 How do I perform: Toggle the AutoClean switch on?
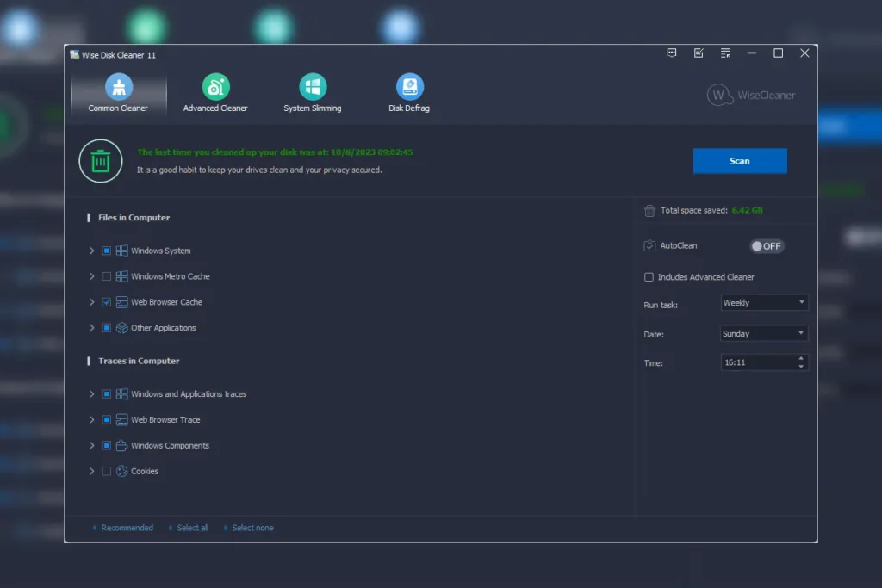pos(766,246)
